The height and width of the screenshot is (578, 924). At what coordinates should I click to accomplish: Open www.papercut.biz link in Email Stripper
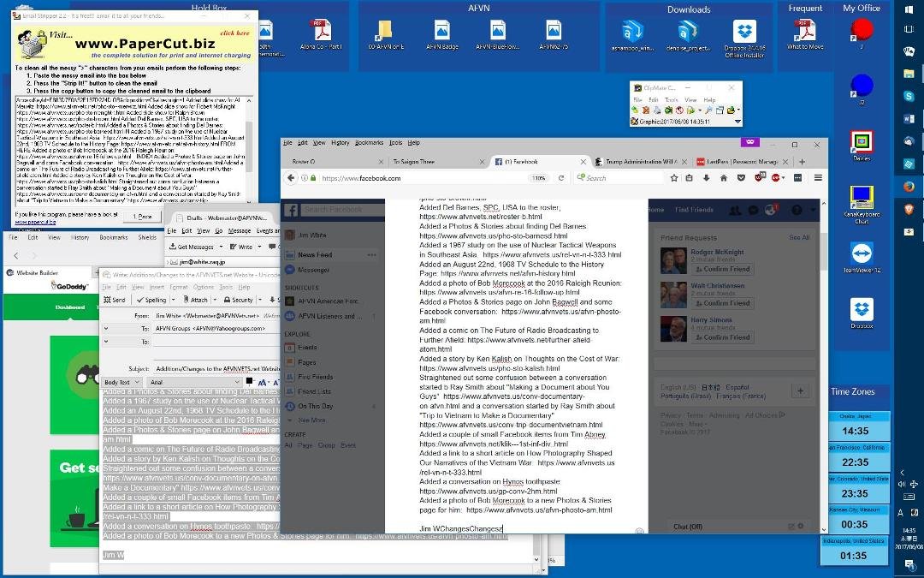pyautogui.click(x=35, y=222)
